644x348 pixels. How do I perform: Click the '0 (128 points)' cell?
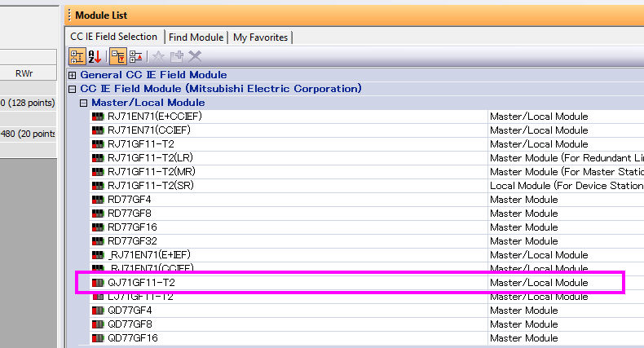point(28,103)
